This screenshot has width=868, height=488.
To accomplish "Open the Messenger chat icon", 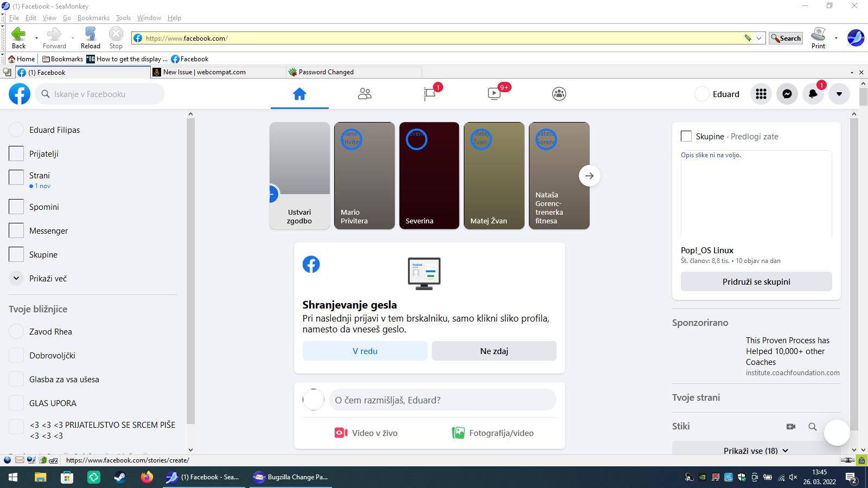I will click(x=787, y=94).
